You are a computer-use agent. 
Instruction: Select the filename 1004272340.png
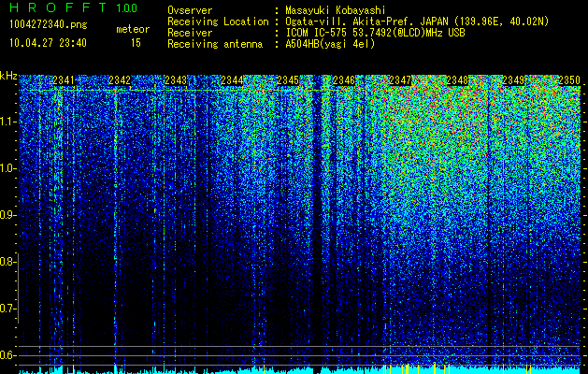click(x=49, y=25)
